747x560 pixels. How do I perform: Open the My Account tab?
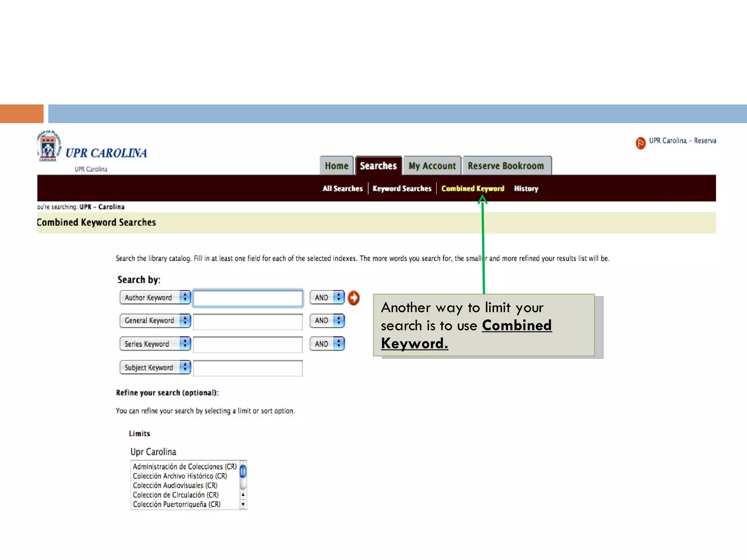pyautogui.click(x=432, y=166)
